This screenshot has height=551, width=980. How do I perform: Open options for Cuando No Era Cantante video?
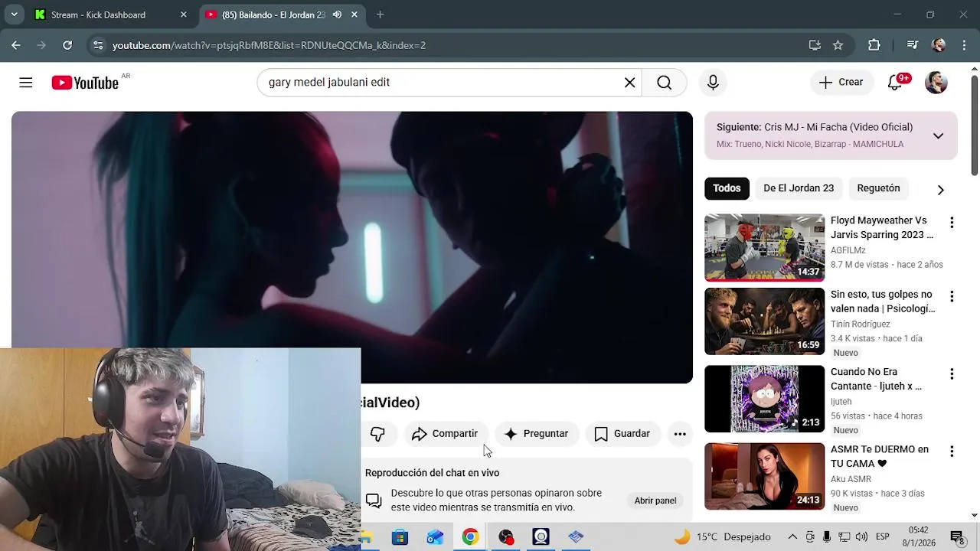pyautogui.click(x=952, y=374)
